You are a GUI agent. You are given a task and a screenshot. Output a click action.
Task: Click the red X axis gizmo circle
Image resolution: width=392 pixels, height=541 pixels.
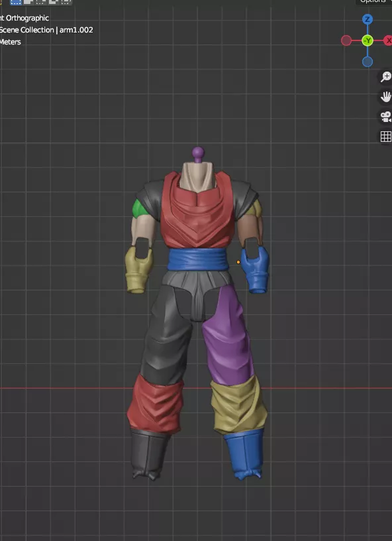(388, 40)
